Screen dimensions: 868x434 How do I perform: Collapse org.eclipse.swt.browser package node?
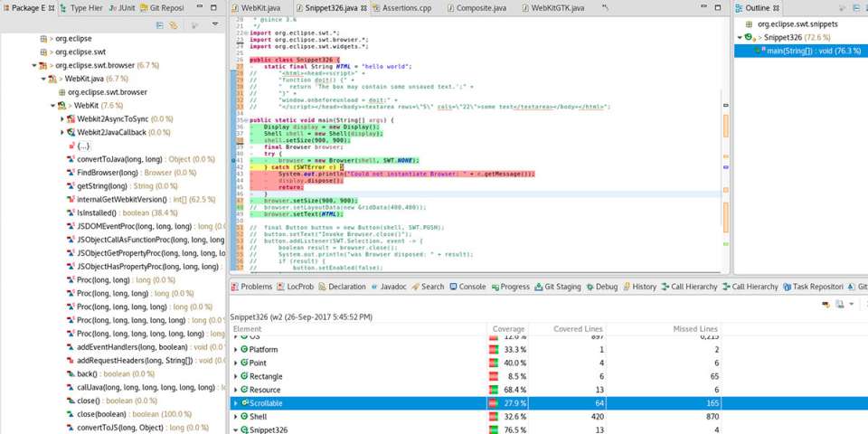pyautogui.click(x=34, y=66)
